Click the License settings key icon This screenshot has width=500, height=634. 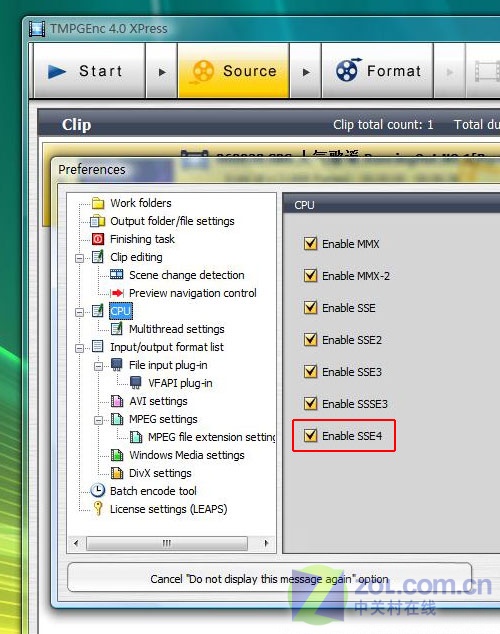(x=98, y=508)
